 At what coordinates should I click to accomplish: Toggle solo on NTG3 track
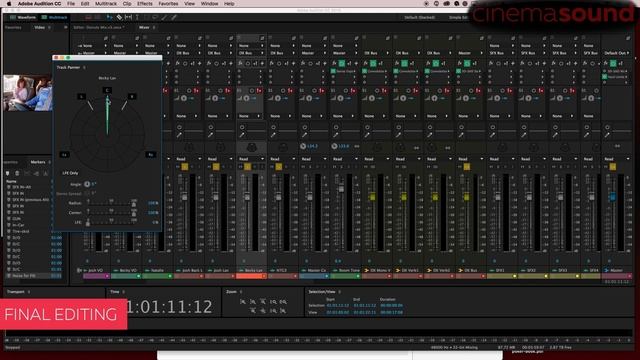coord(279,167)
